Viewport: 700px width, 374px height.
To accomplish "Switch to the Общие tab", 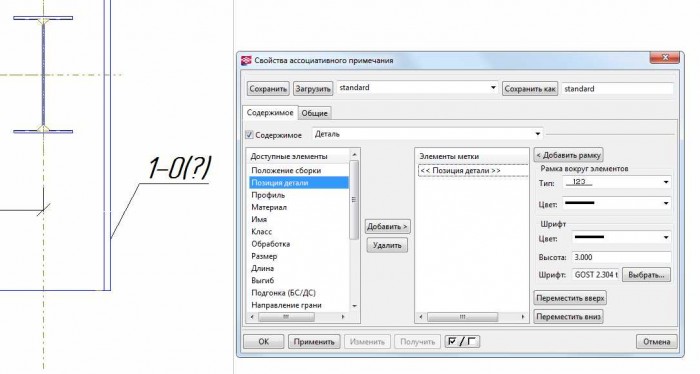I will tap(314, 113).
